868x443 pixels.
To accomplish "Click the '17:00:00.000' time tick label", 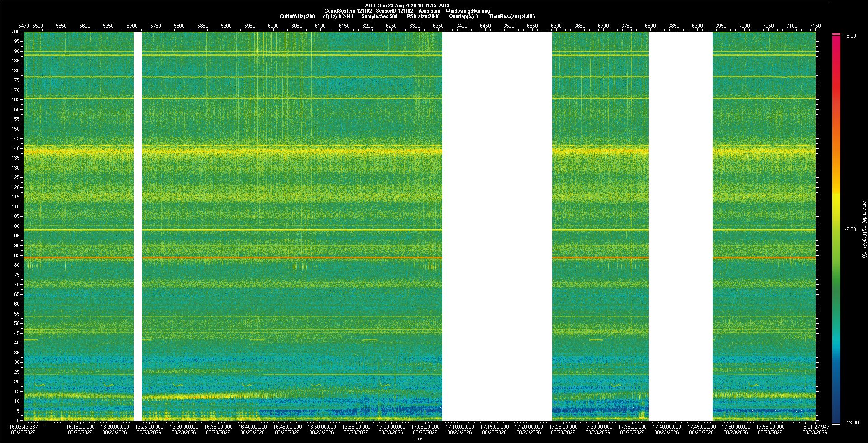I will pyautogui.click(x=391, y=426).
